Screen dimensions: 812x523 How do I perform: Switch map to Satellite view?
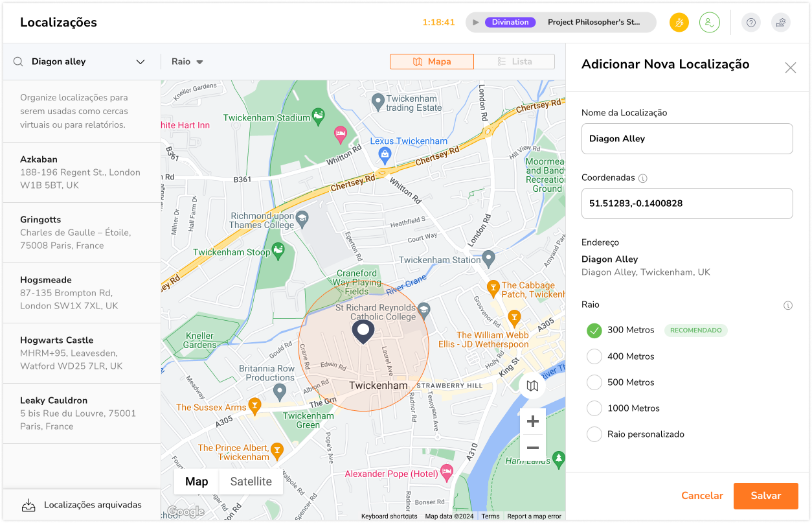click(251, 482)
